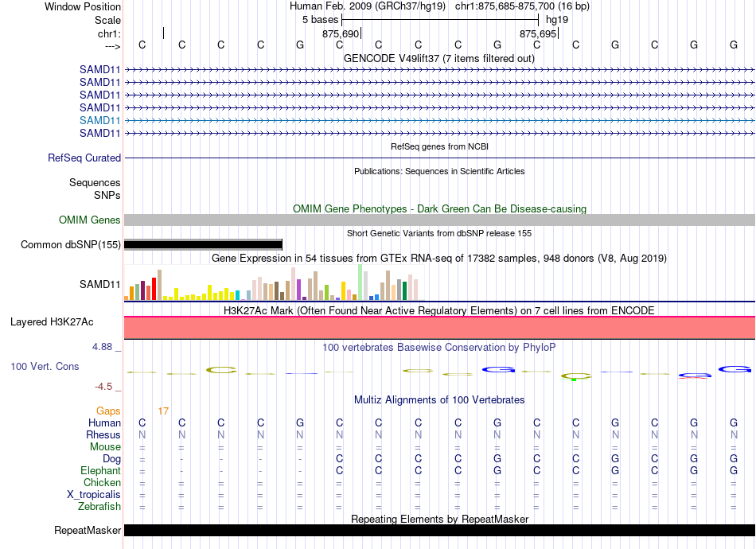
Task: Click the -4.5 PhyloP lower scale value
Action: 103,387
